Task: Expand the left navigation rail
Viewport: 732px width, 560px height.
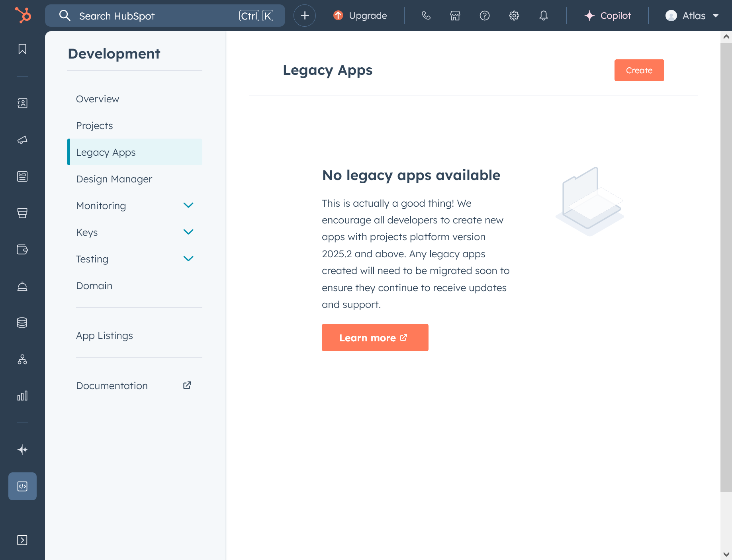Action: click(22, 540)
